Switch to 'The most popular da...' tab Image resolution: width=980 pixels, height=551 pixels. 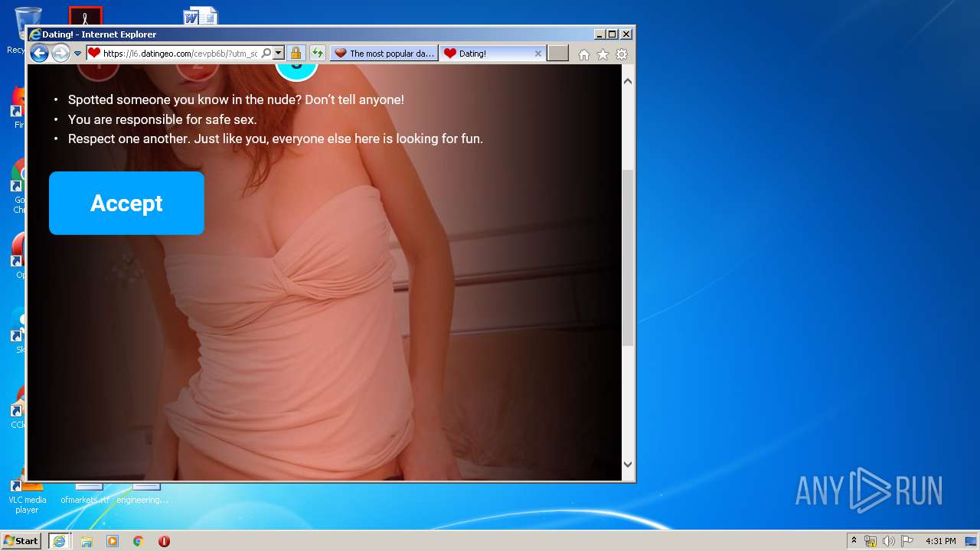pos(384,54)
